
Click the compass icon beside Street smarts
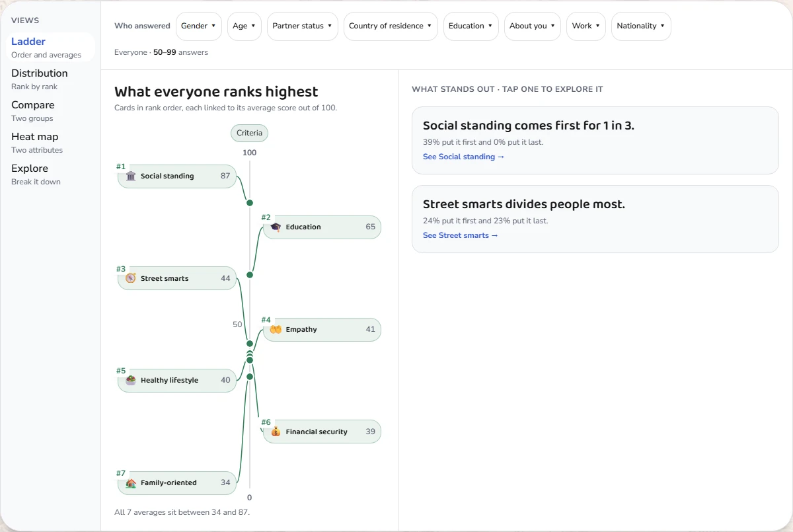tap(131, 278)
